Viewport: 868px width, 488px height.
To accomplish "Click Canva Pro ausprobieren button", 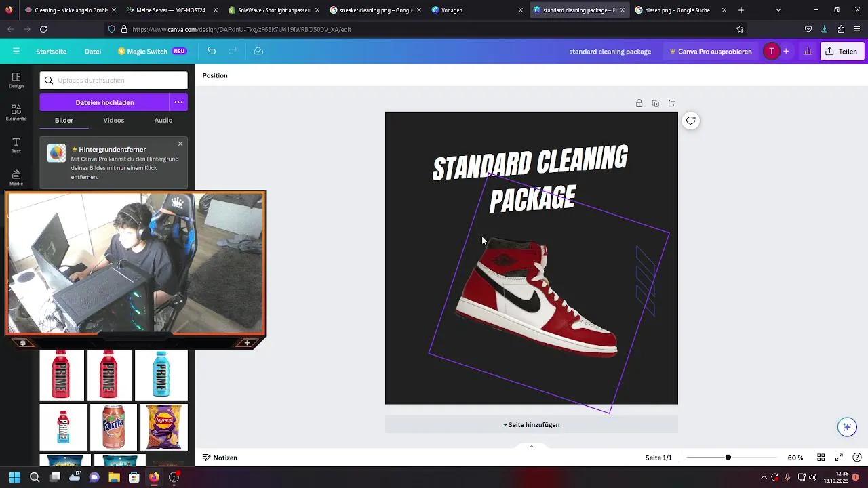I will pyautogui.click(x=711, y=51).
